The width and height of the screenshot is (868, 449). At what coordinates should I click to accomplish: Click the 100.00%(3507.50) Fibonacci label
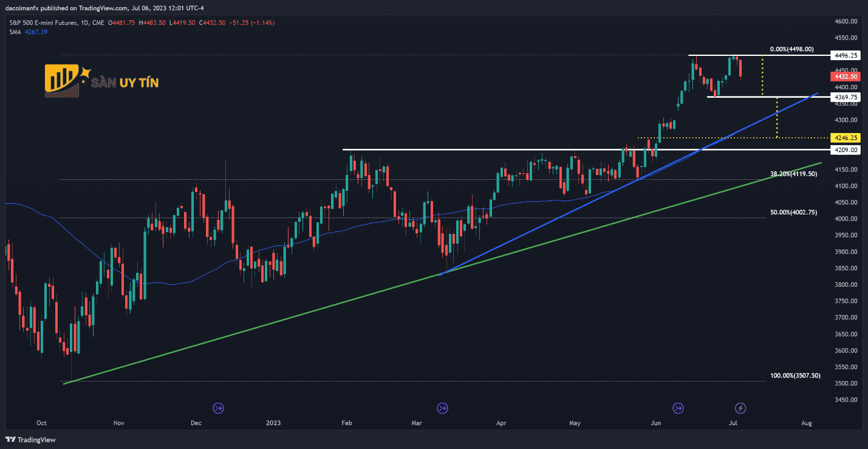pos(795,375)
